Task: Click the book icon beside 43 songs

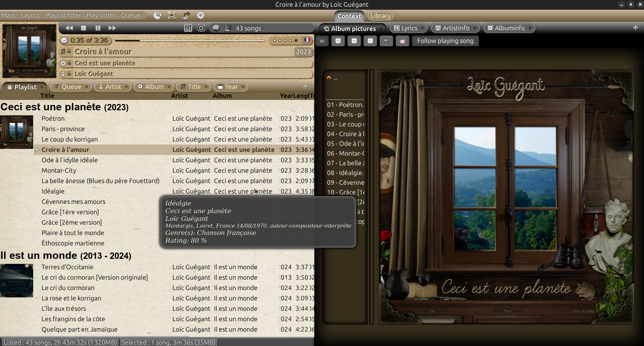Action: tap(228, 28)
